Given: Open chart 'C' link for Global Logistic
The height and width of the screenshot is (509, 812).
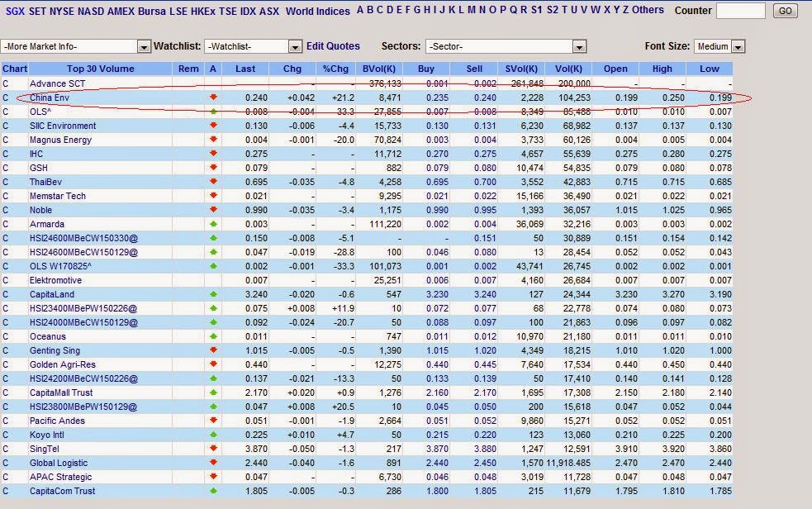Looking at the screenshot, I should [5, 463].
